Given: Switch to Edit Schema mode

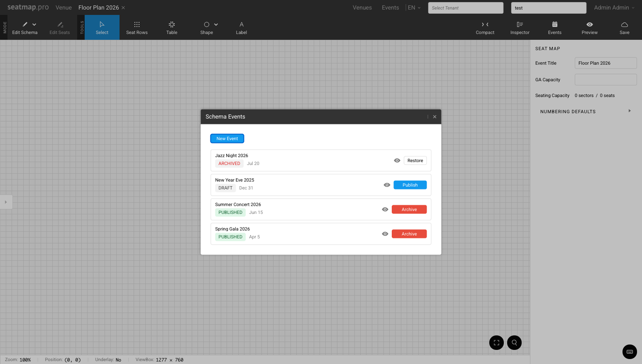Looking at the screenshot, I should (x=24, y=27).
